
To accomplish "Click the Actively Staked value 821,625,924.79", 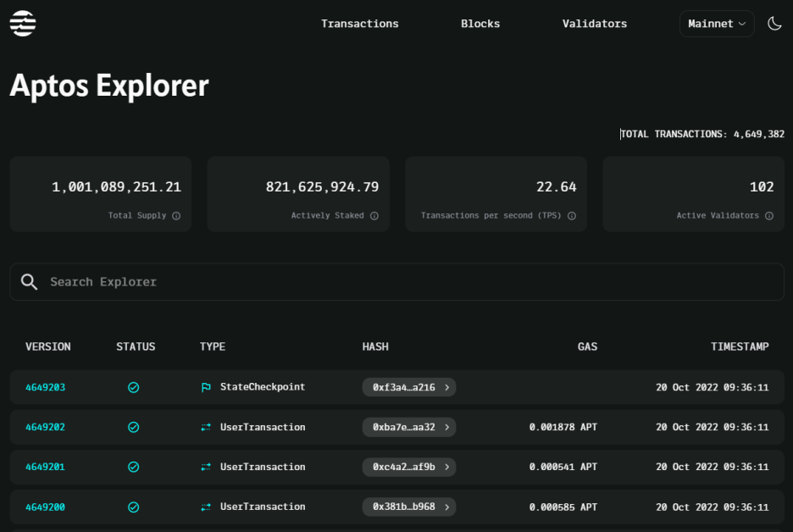I will click(x=322, y=187).
